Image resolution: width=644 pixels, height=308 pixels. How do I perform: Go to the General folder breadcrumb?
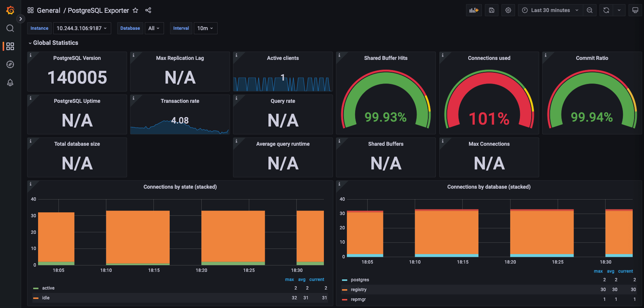(x=49, y=11)
